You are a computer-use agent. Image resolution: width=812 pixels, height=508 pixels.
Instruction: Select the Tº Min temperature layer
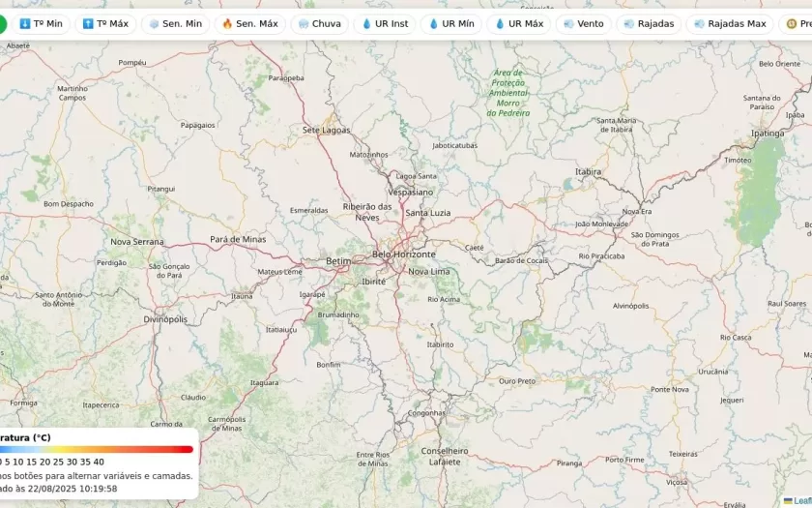[x=41, y=24]
